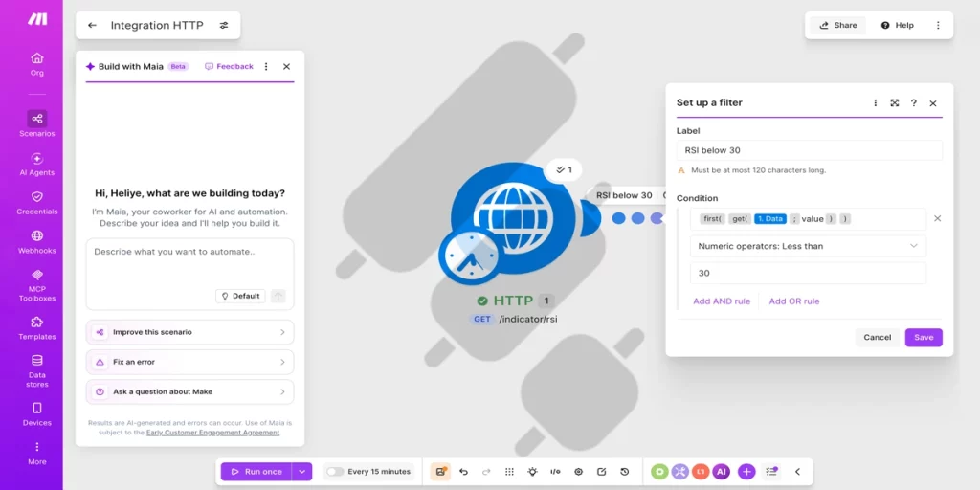Collapse the toolbar with left chevron
This screenshot has height=490, width=980.
coord(797,472)
